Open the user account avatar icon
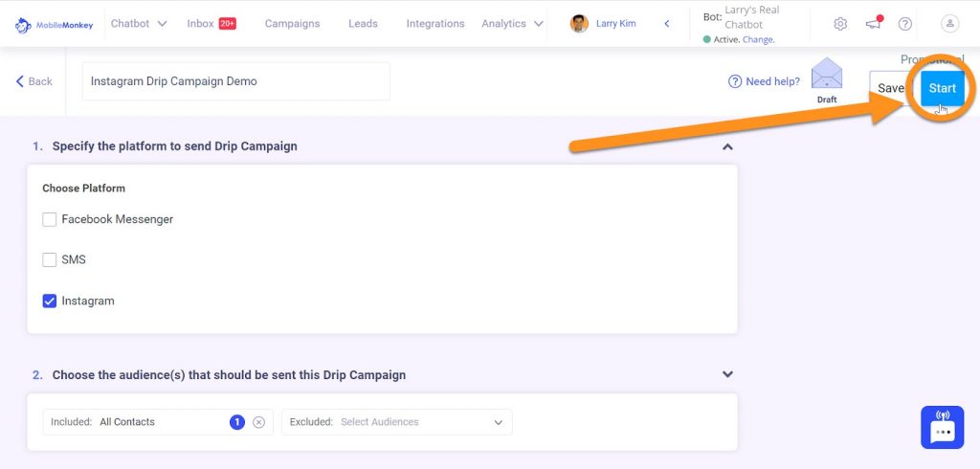980x469 pixels. click(949, 24)
